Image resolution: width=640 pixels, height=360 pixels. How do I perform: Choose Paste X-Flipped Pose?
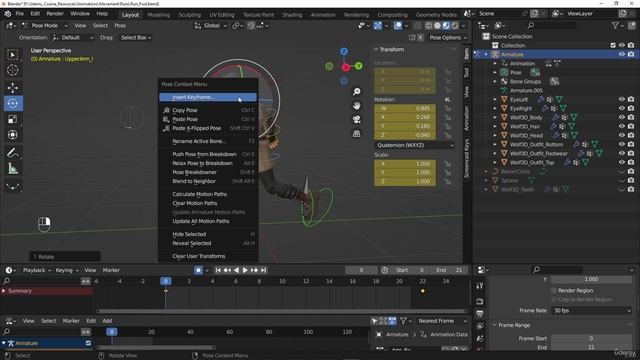[208, 128]
